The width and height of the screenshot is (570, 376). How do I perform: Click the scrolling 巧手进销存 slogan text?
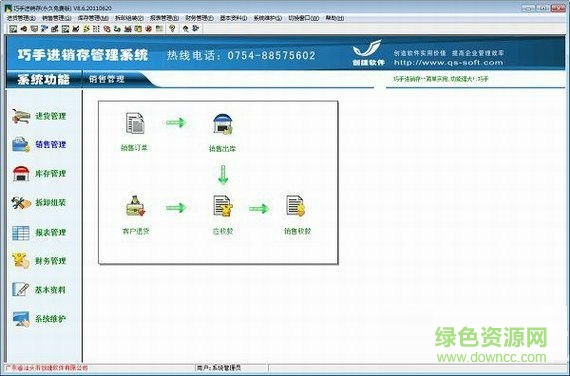coord(441,79)
